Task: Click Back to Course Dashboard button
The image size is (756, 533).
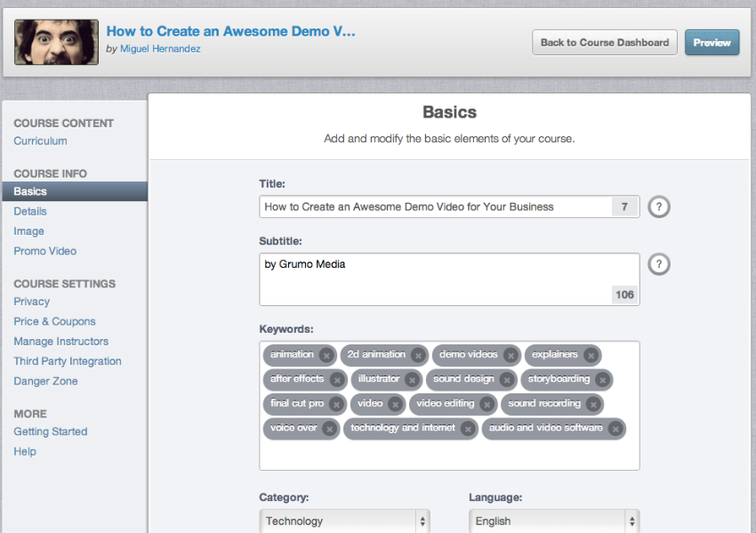Action: click(605, 42)
